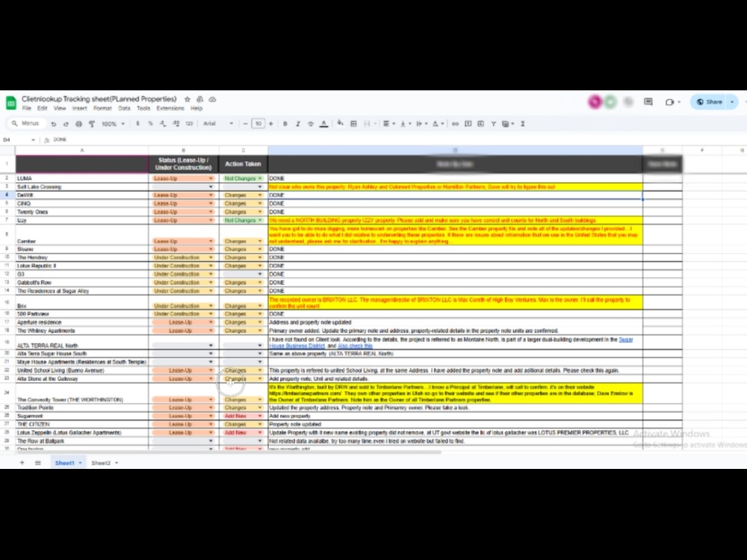This screenshot has width=747, height=560.
Task: Click the Increase decimal places icon
Action: [176, 124]
